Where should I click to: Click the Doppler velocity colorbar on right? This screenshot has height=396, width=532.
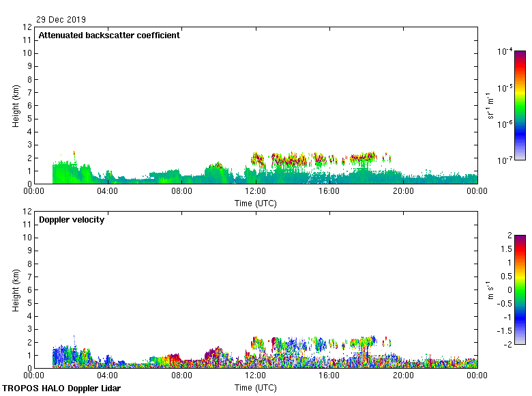(x=520, y=289)
